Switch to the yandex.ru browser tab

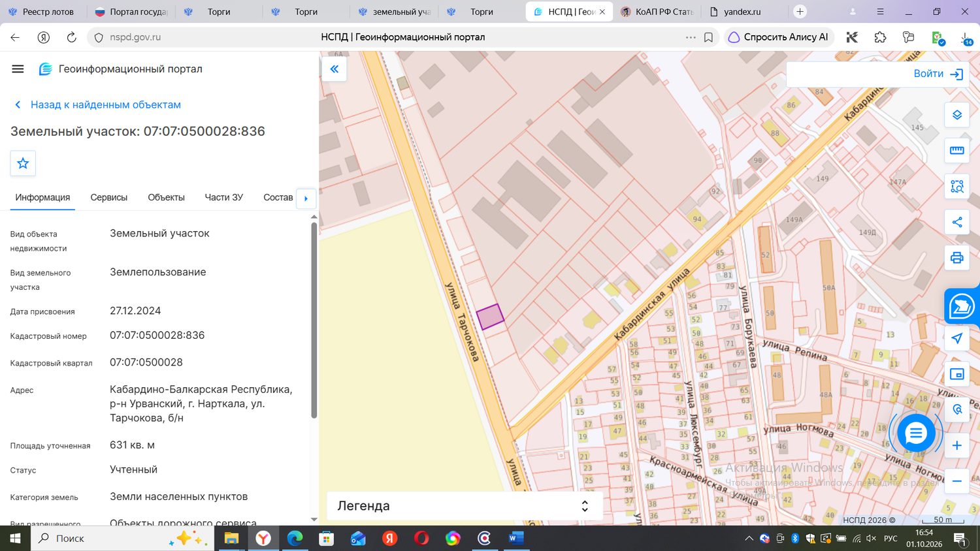[x=743, y=12]
